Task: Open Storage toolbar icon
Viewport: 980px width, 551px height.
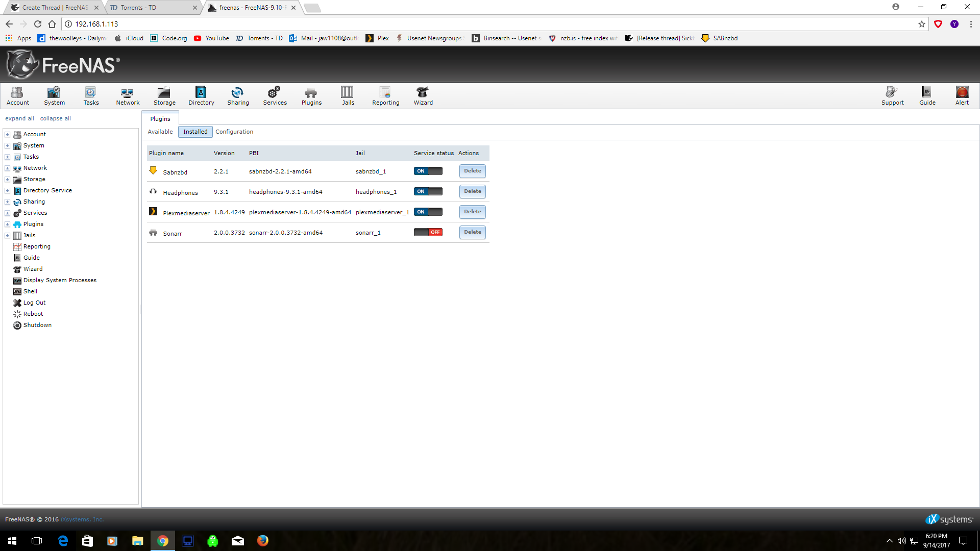Action: coord(164,95)
